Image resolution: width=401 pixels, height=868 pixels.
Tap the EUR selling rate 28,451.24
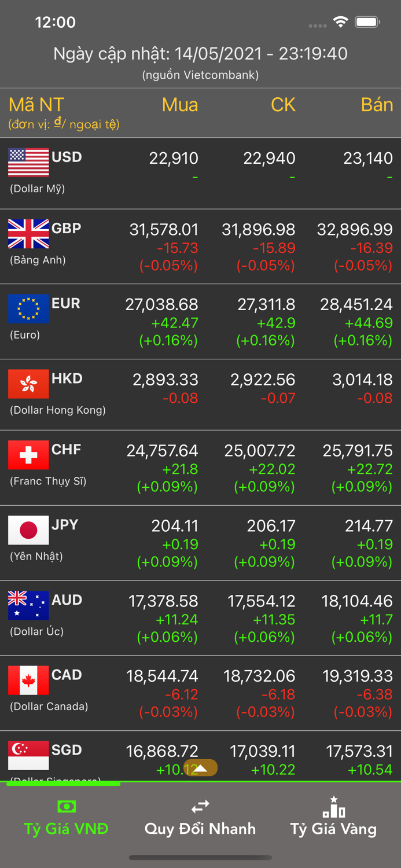356,304
